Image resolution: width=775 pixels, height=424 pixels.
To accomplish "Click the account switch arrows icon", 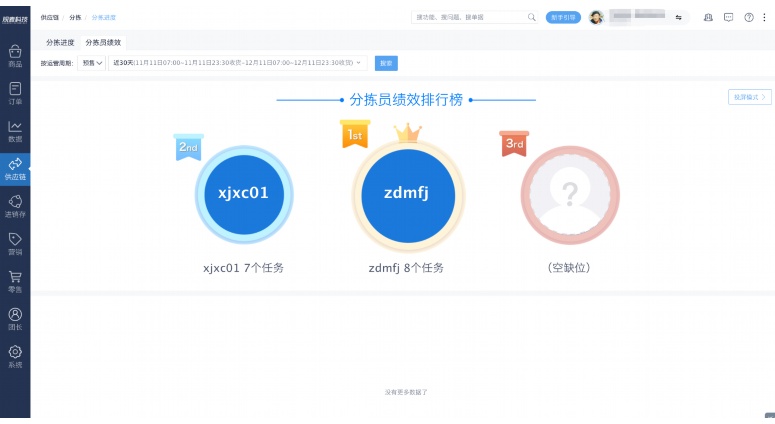I will click(x=679, y=17).
